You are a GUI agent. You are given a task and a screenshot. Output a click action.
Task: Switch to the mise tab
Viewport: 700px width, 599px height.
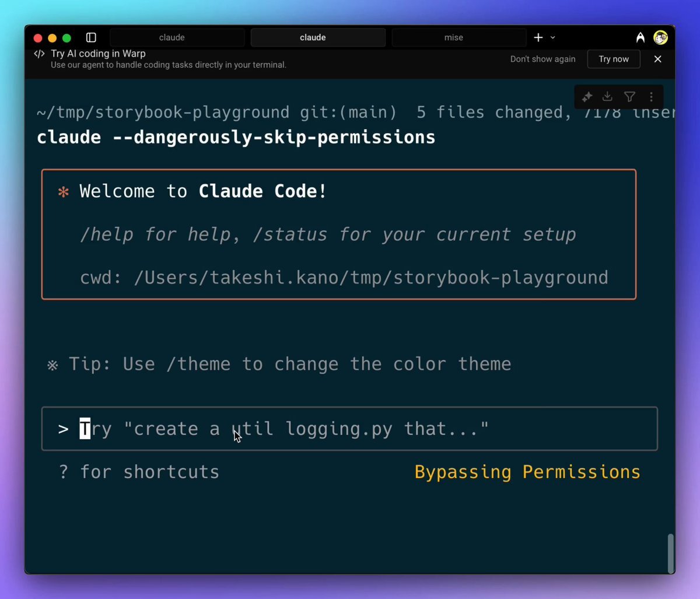pyautogui.click(x=459, y=37)
